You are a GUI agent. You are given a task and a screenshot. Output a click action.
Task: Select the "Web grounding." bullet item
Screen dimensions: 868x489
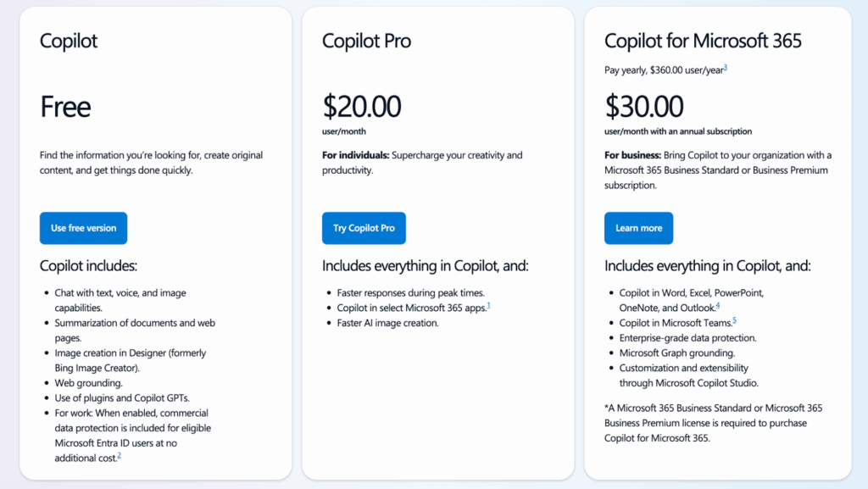coord(88,384)
